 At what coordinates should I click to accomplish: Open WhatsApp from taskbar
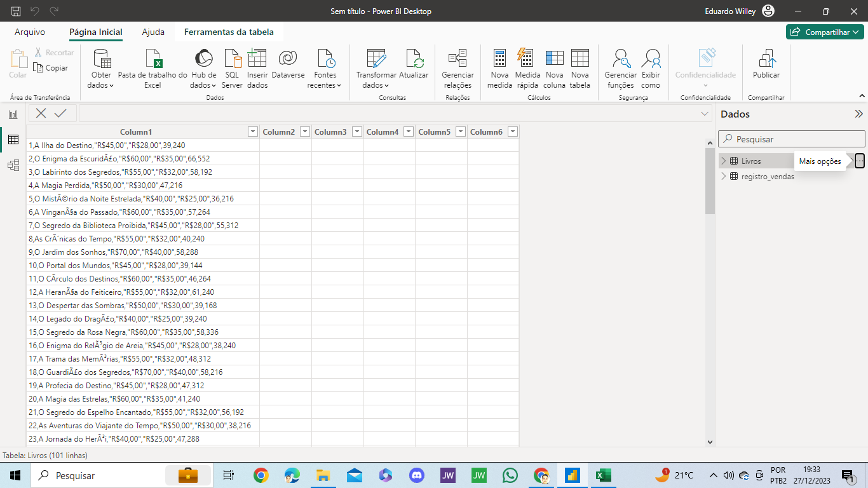510,475
